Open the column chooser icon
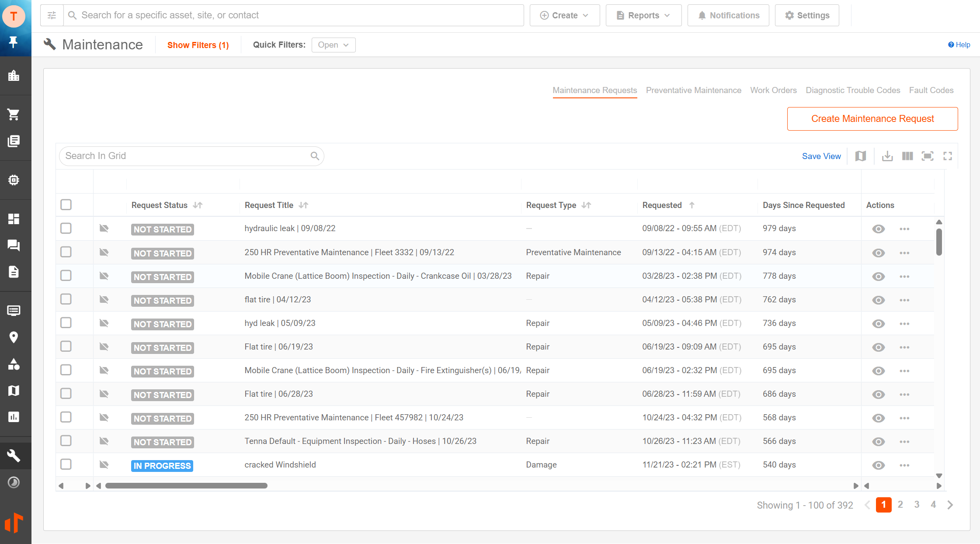980x544 pixels. click(907, 156)
